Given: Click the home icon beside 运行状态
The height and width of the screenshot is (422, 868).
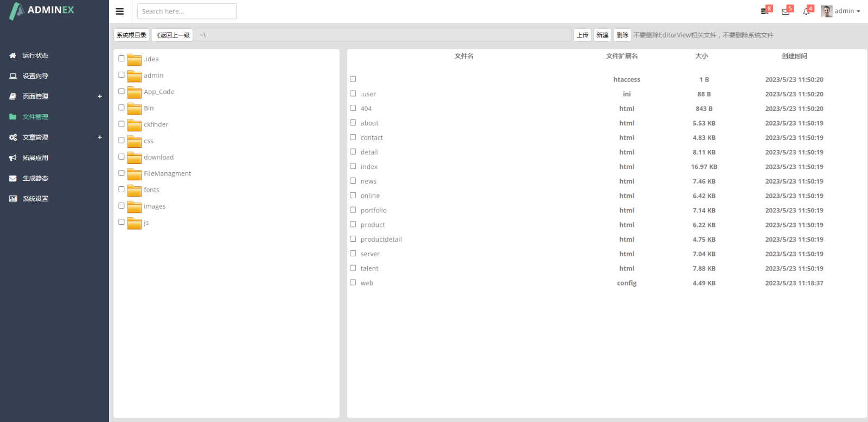Looking at the screenshot, I should (12, 55).
